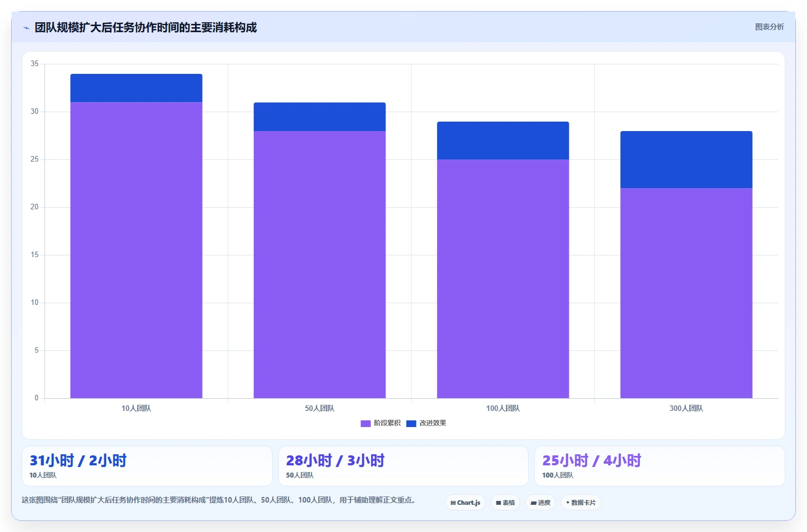Click the blue bar segment for 10人团队

point(136,88)
